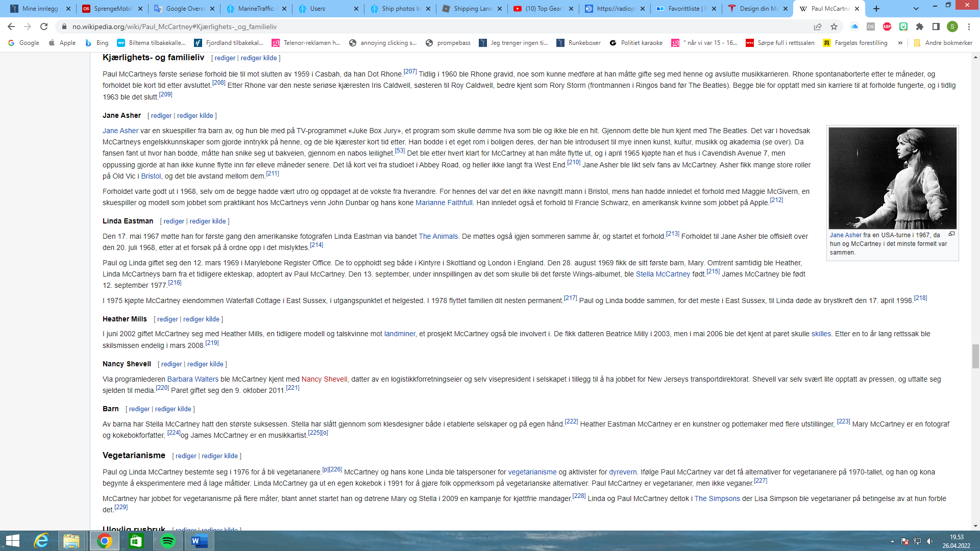Image resolution: width=980 pixels, height=551 pixels.
Task: Open the Barbara Walters link
Action: pyautogui.click(x=193, y=380)
